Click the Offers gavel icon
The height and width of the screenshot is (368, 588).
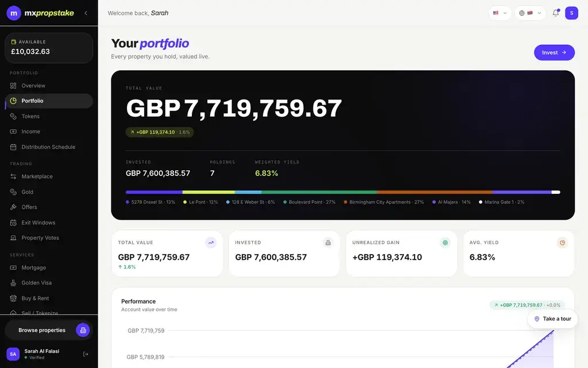pos(13,207)
